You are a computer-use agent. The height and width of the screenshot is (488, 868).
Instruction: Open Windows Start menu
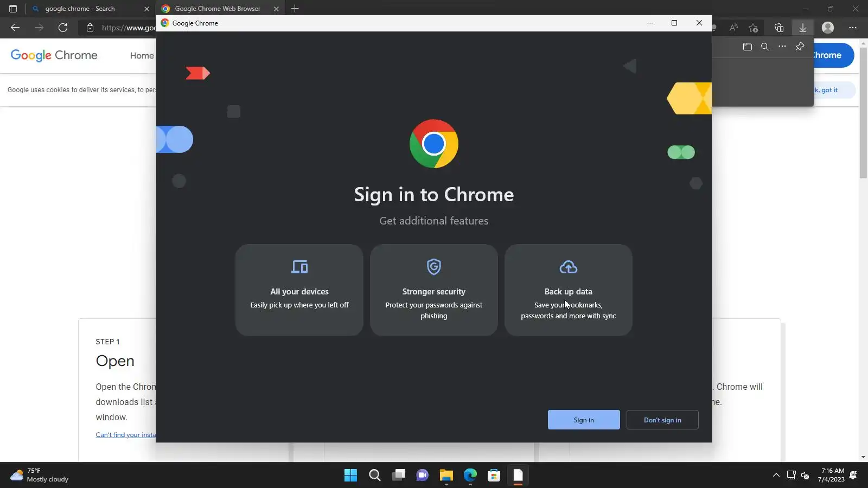coord(351,476)
